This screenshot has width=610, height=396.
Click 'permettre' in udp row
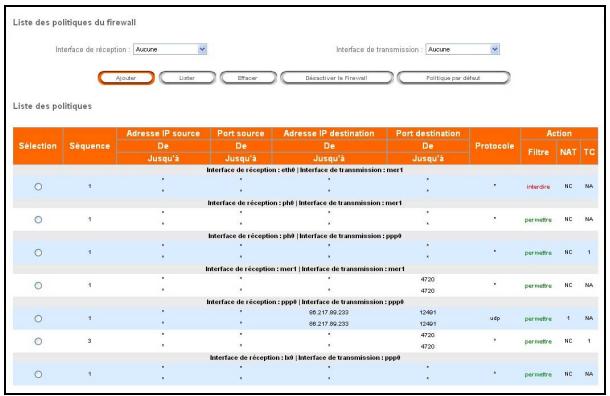(x=538, y=319)
